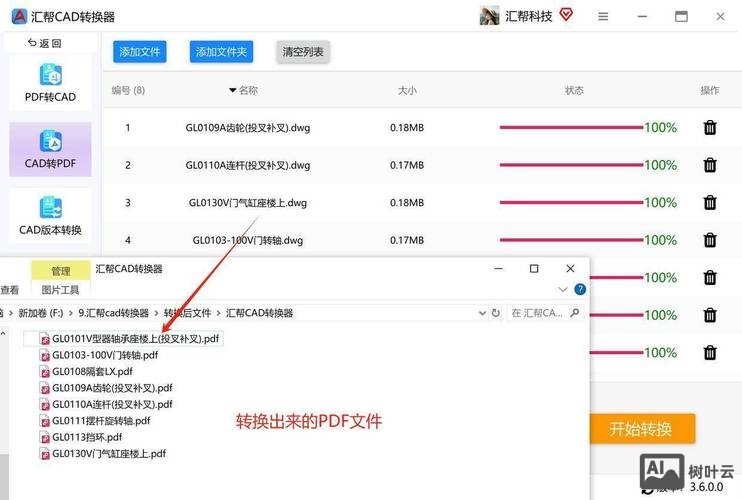Click 汇帮CAD转换器 in address path
742x500 pixels.
click(x=259, y=313)
